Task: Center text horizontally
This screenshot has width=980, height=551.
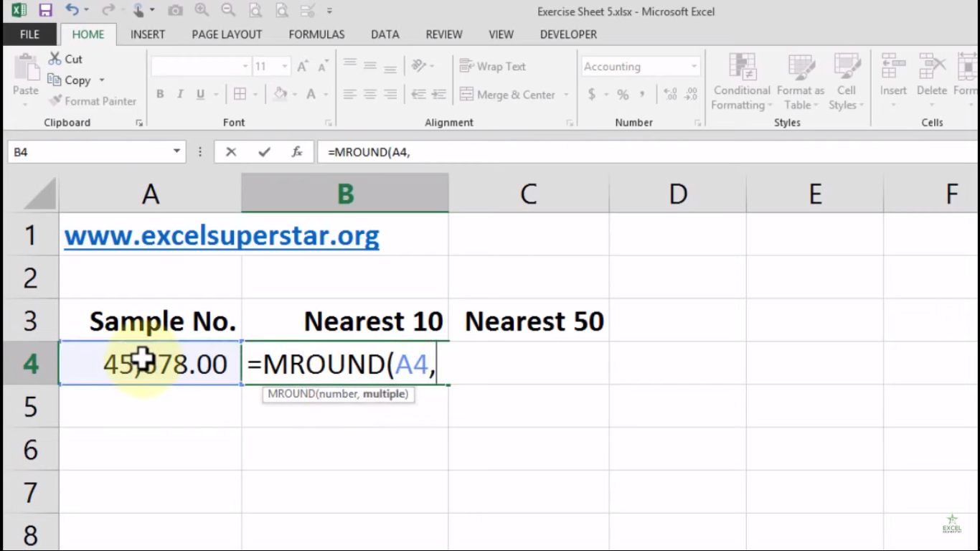Action: (370, 94)
